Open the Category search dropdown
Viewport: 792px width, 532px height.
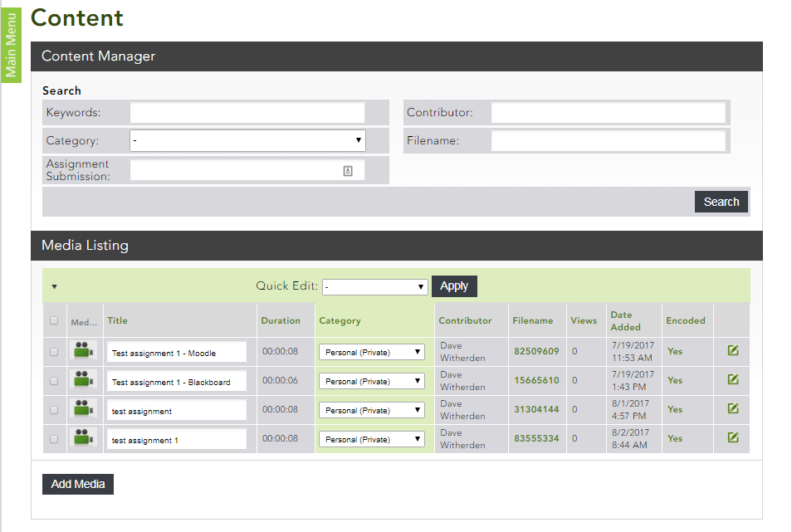click(247, 141)
